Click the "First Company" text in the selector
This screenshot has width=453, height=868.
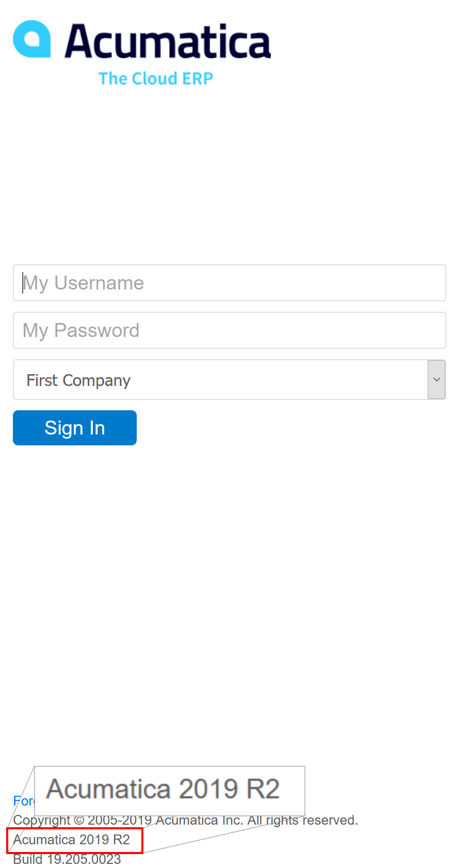[78, 380]
